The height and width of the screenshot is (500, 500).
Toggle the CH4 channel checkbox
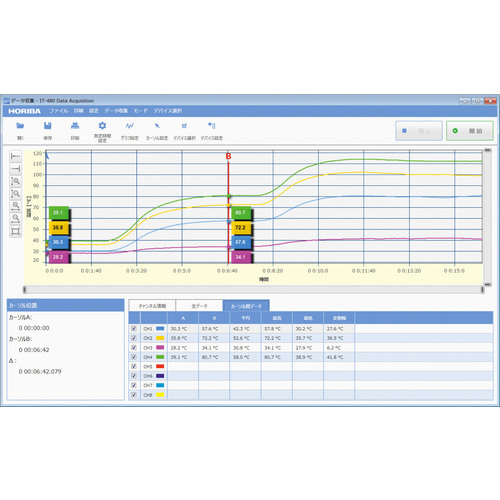click(x=134, y=357)
